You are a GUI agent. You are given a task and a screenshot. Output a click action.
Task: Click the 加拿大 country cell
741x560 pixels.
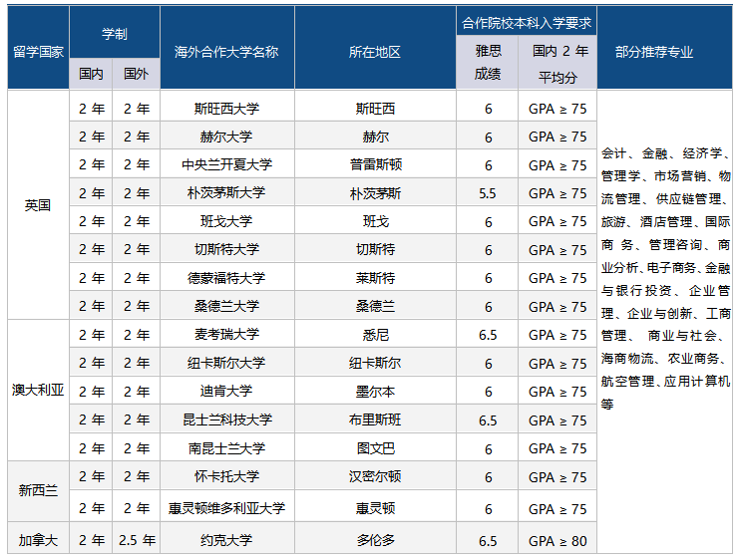point(38,540)
